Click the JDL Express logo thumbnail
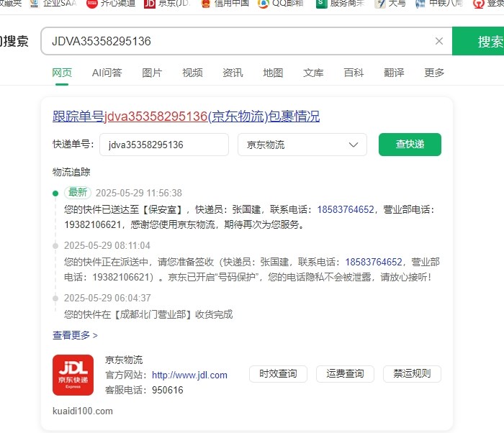504x433 pixels. coord(73,375)
